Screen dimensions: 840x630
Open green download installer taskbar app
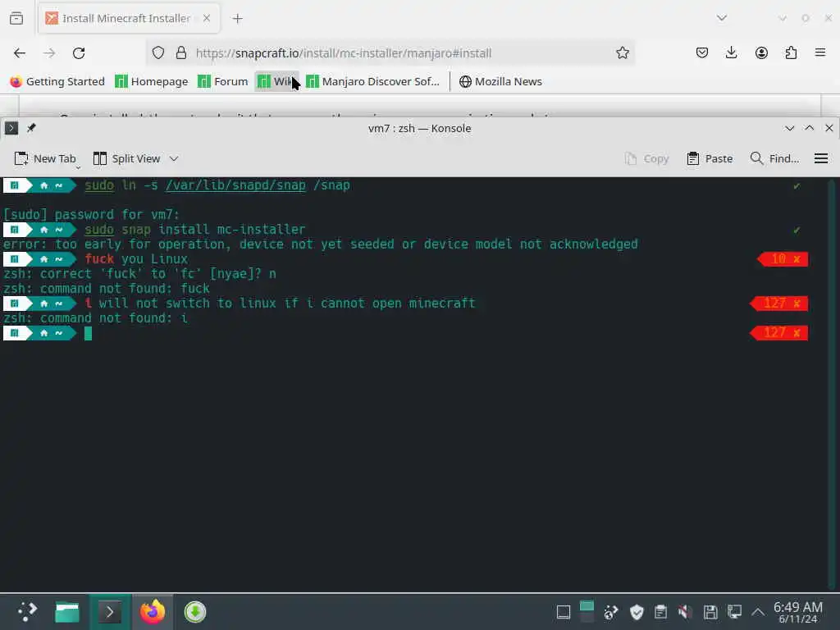click(195, 612)
